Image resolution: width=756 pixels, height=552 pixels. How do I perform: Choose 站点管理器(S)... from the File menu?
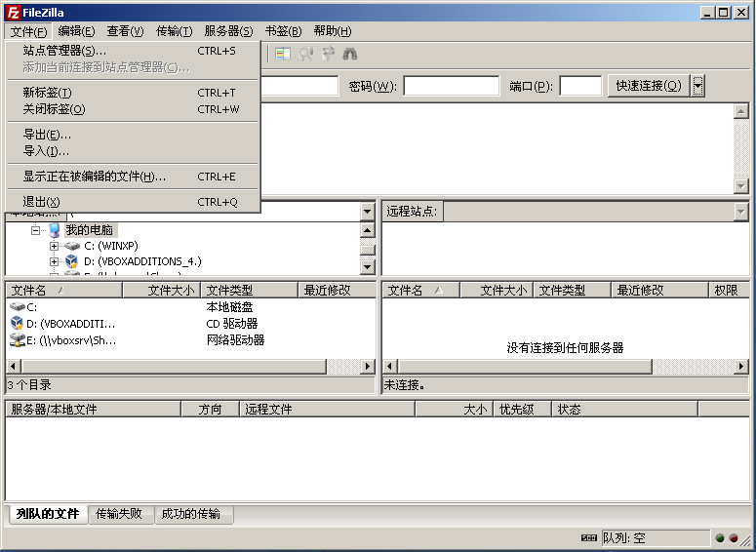pos(133,51)
